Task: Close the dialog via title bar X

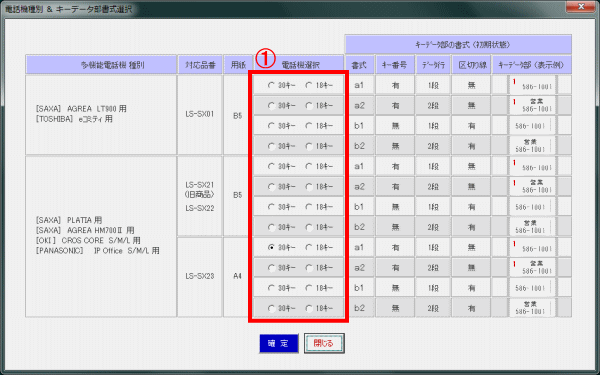Action: point(581,7)
